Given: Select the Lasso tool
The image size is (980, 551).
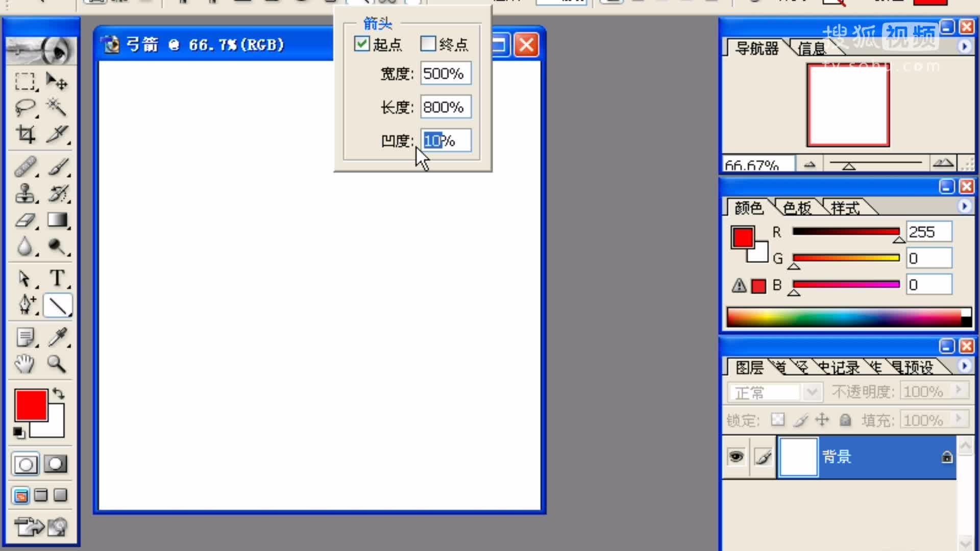Looking at the screenshot, I should [24, 108].
